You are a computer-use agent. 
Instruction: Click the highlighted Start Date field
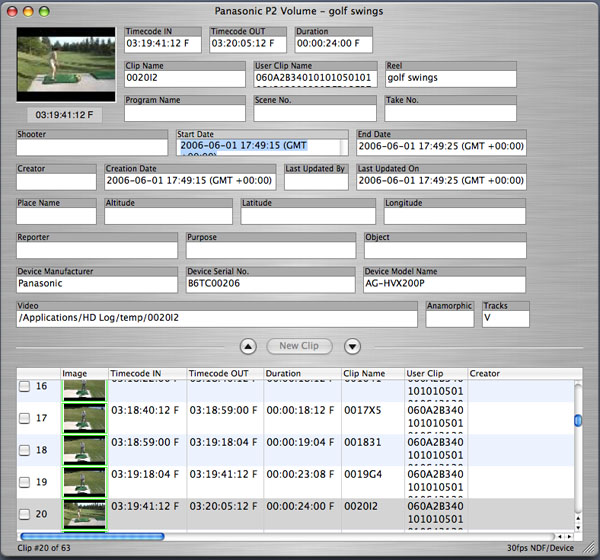coord(262,147)
